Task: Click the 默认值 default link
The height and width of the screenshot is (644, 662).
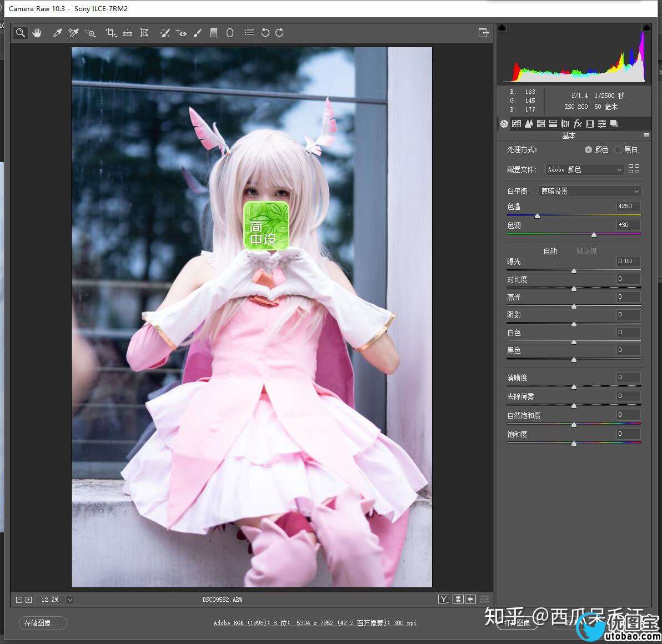Action: coord(586,251)
